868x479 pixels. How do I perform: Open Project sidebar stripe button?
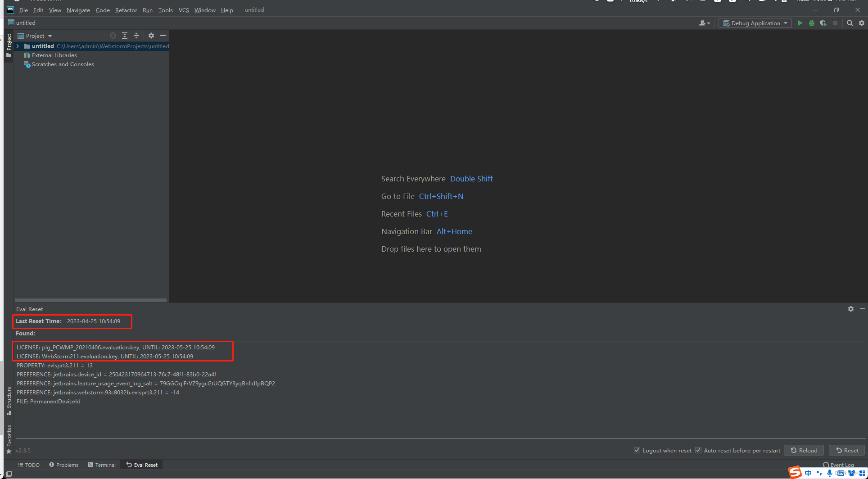9,45
